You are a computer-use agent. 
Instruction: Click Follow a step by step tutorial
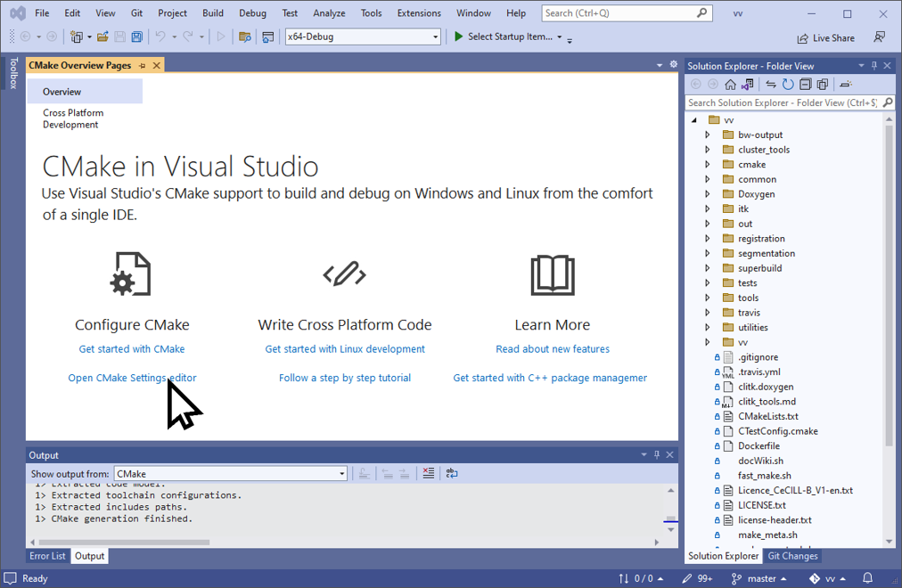[x=345, y=378]
